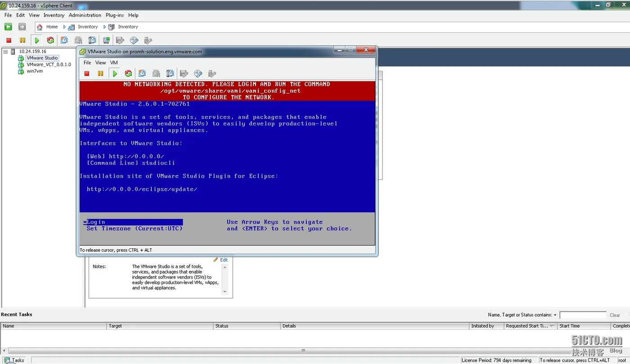Open VM menu in console window
Image resolution: width=630 pixels, height=364 pixels.
114,63
